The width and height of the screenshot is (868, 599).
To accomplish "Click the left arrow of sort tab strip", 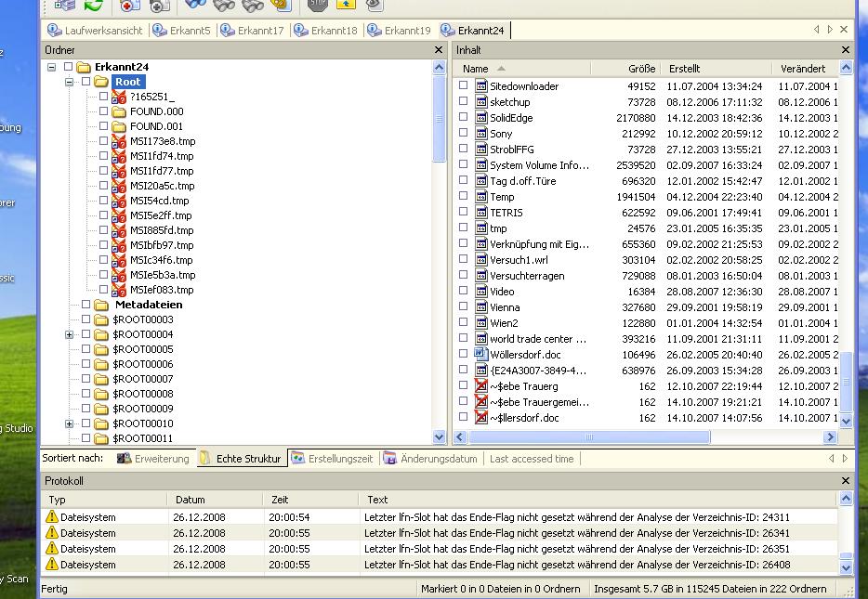I will click(x=831, y=459).
